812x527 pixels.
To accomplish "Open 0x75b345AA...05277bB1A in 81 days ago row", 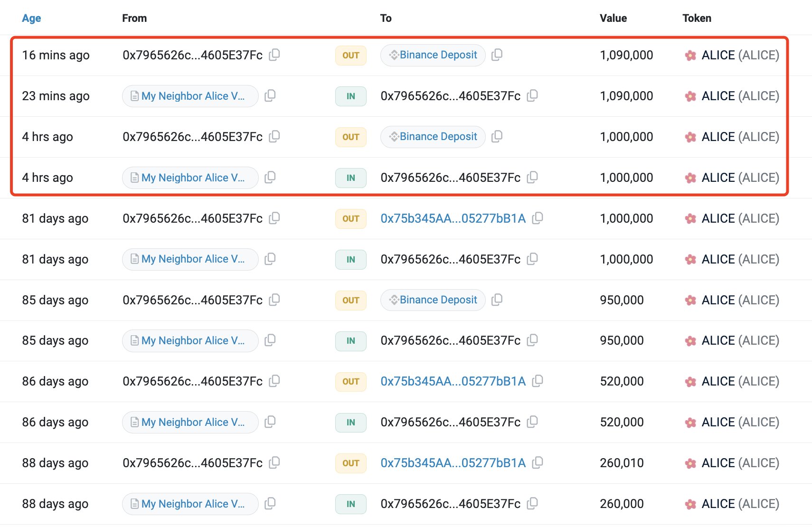I will [453, 218].
